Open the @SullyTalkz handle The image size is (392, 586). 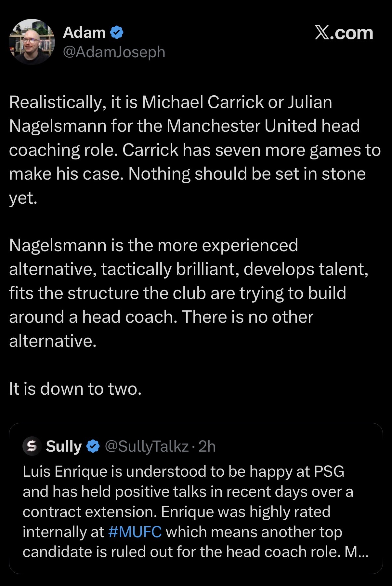tap(147, 446)
